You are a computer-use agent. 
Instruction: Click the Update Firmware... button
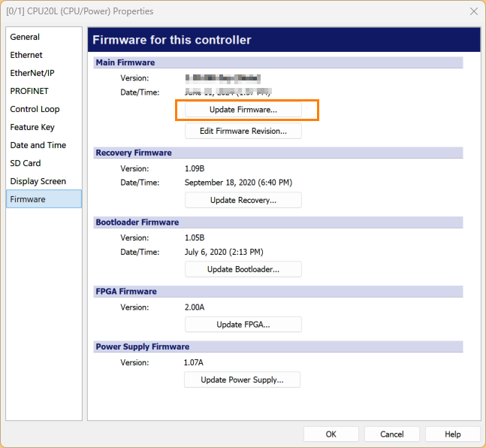point(243,110)
